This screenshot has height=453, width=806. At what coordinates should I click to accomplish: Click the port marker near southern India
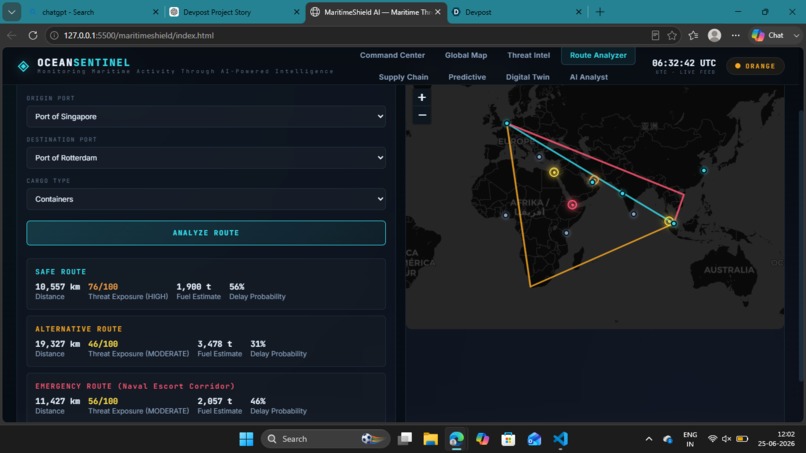coord(633,214)
